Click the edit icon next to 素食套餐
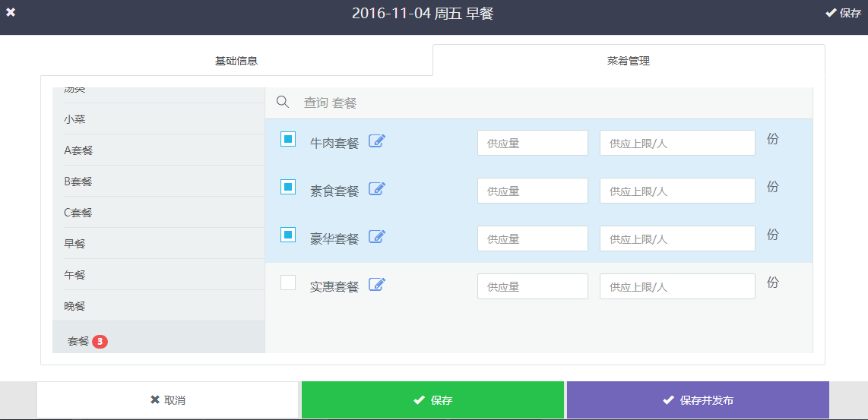 click(x=377, y=189)
